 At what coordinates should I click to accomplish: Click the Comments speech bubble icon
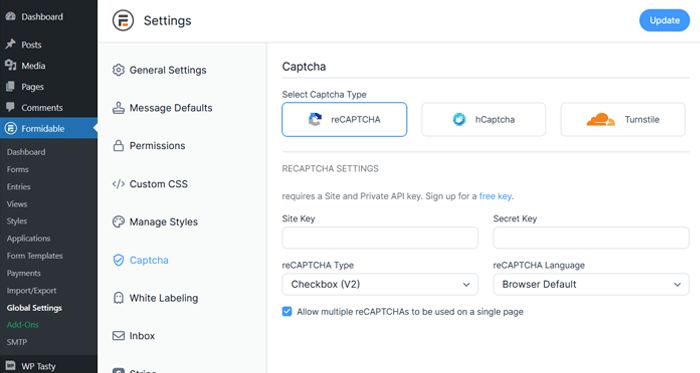(x=10, y=107)
